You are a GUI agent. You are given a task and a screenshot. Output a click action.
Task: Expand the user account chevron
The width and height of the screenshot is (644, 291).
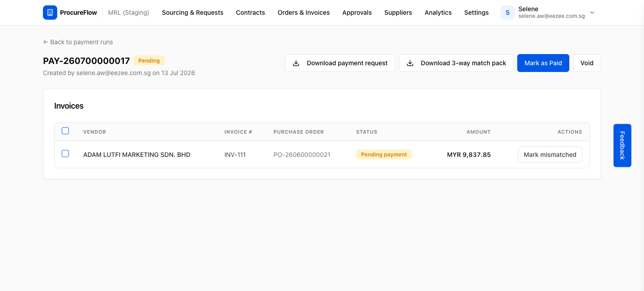point(592,13)
